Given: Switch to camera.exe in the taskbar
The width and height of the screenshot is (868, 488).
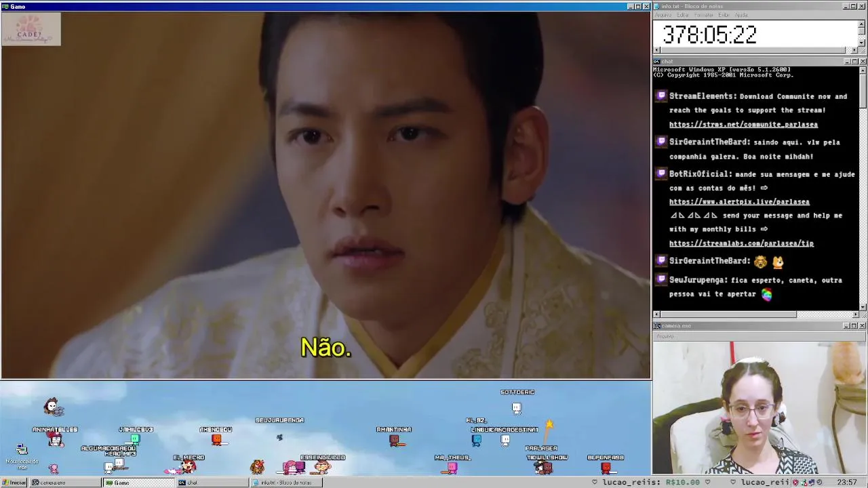Looking at the screenshot, I should tap(64, 483).
